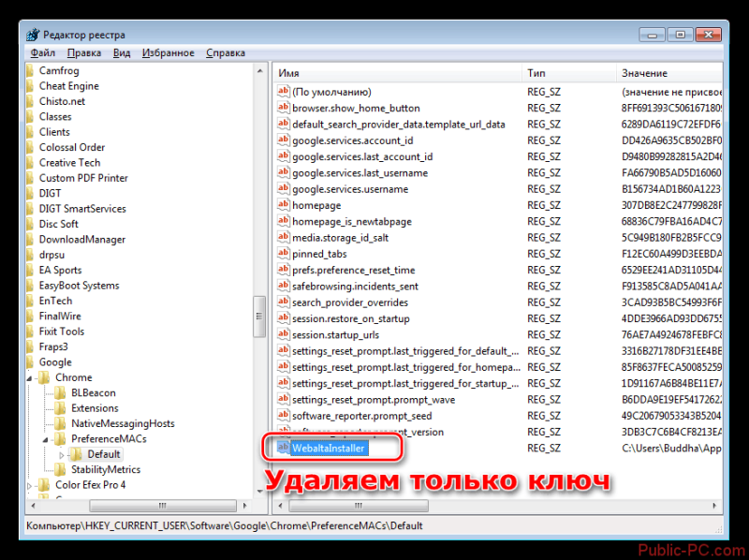The height and width of the screenshot is (560, 749).
Task: Open the Правка menu
Action: point(84,52)
